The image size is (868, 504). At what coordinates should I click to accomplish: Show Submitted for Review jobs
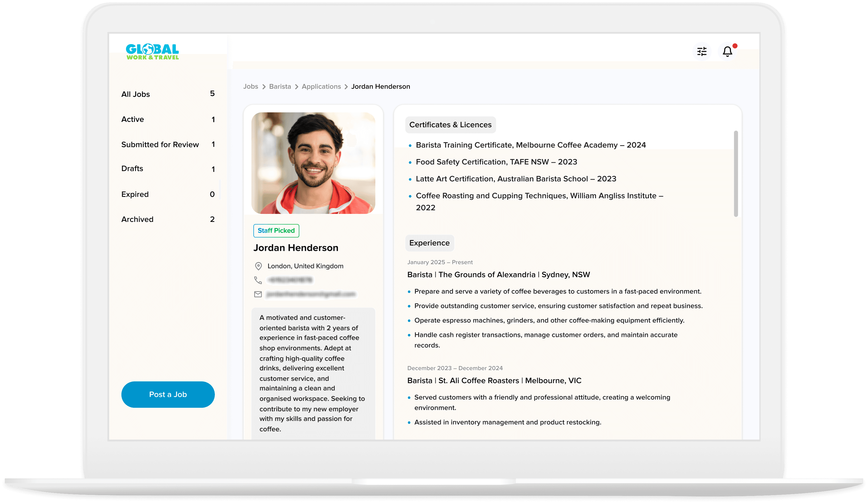[160, 145]
